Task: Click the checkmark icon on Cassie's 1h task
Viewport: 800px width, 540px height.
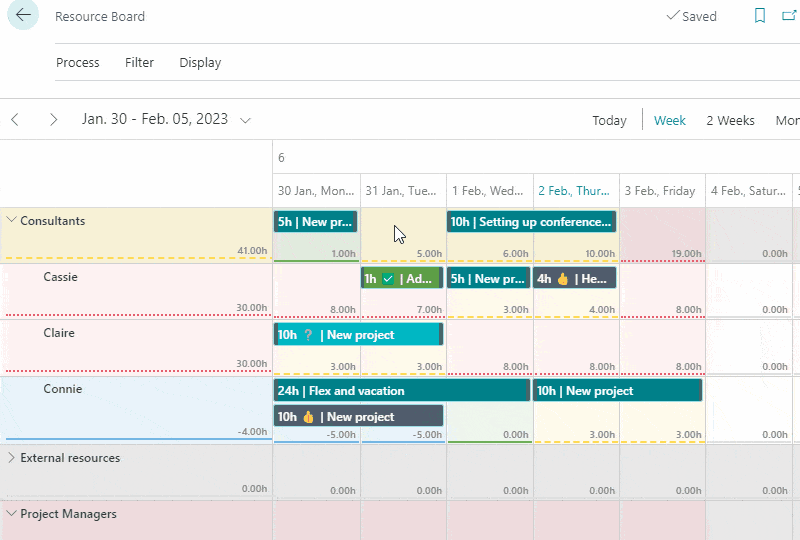Action: click(388, 279)
